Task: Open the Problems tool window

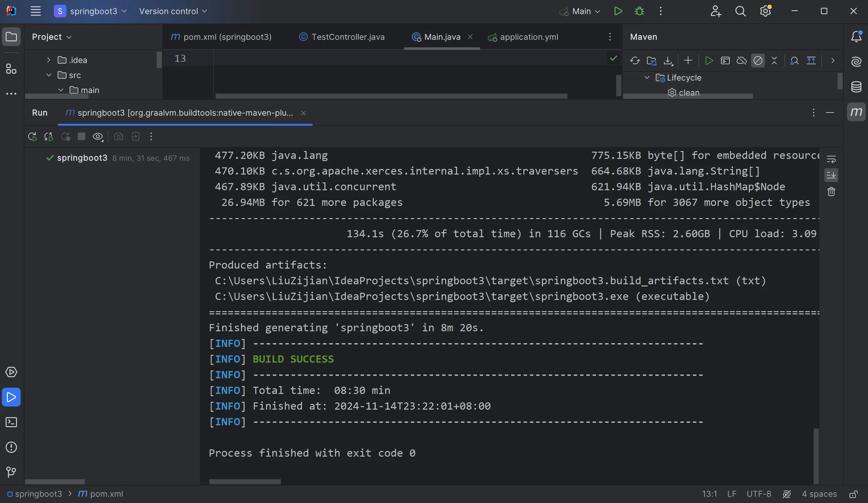Action: [11, 447]
